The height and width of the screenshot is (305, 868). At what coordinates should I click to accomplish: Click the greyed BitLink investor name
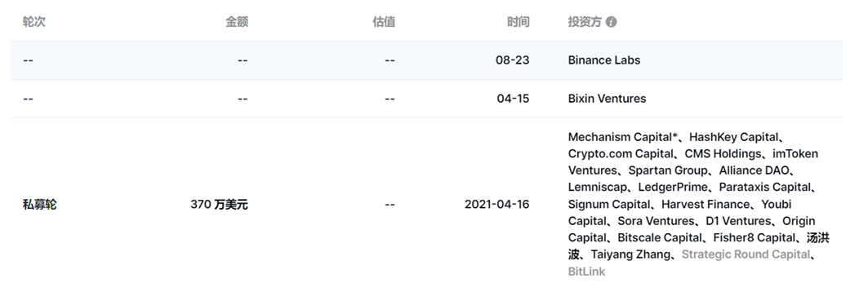click(x=586, y=272)
